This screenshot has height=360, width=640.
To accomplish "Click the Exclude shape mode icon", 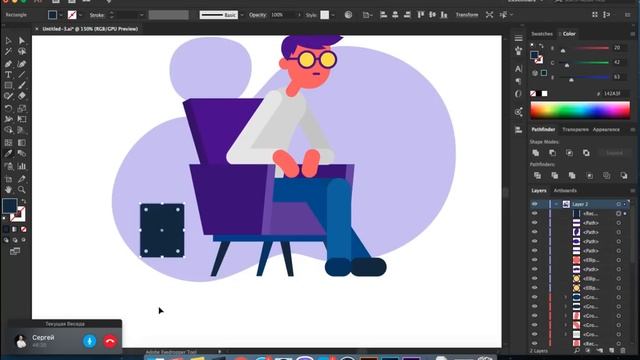I will 586,153.
